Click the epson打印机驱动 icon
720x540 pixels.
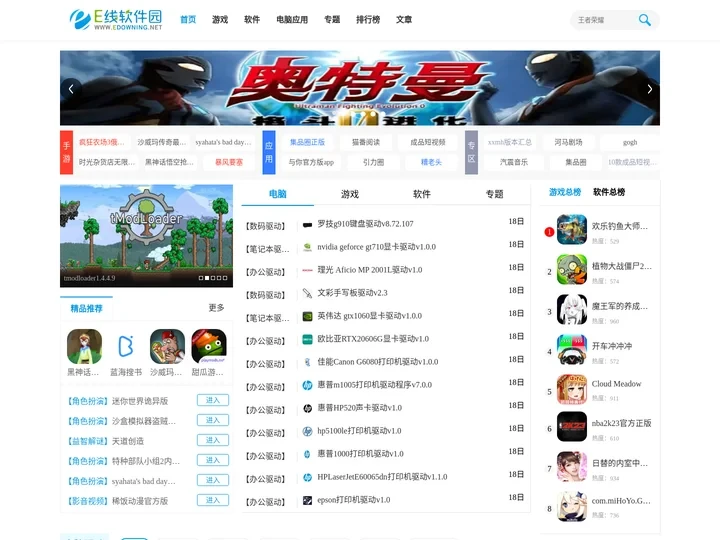[307, 500]
